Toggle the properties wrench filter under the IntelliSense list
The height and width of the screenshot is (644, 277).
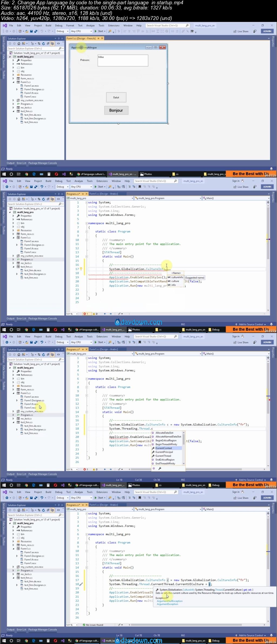160,468
